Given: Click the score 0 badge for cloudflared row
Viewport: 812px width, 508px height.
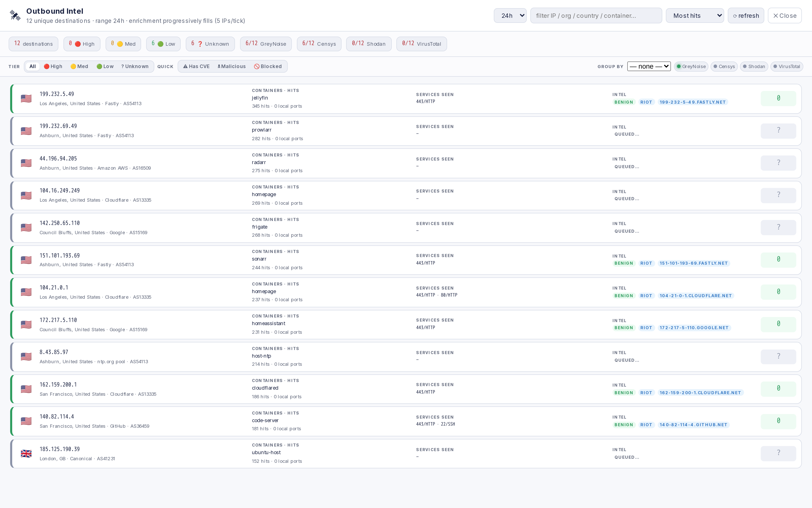Looking at the screenshot, I should click(778, 389).
